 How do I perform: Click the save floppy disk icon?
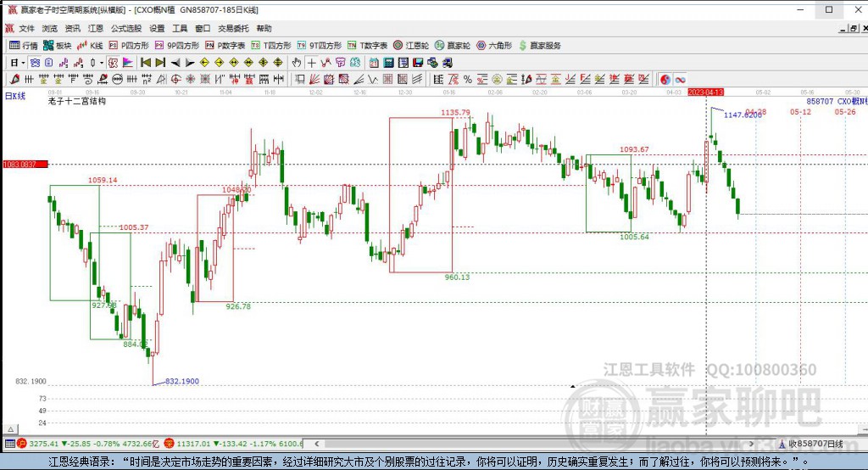418,63
